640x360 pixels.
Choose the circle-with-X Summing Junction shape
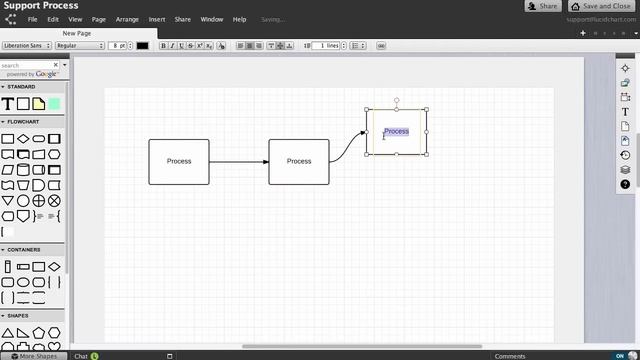pos(54,201)
